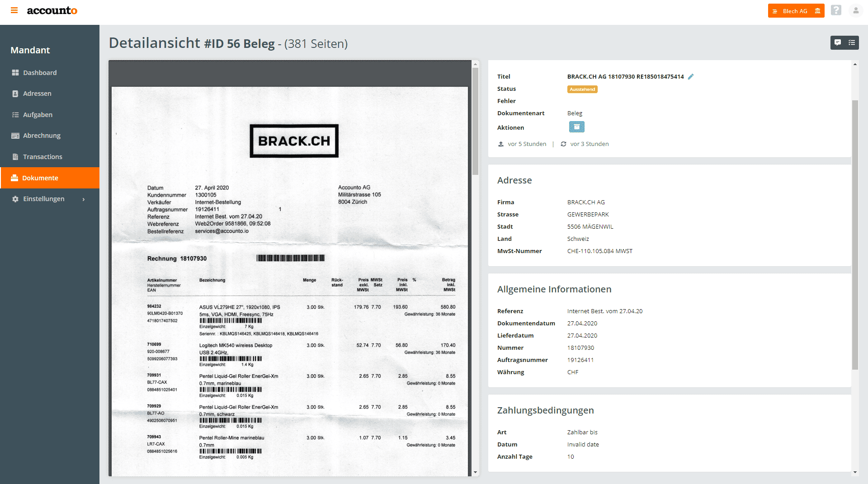The height and width of the screenshot is (484, 868).
Task: Click the accounto logo
Action: [52, 10]
